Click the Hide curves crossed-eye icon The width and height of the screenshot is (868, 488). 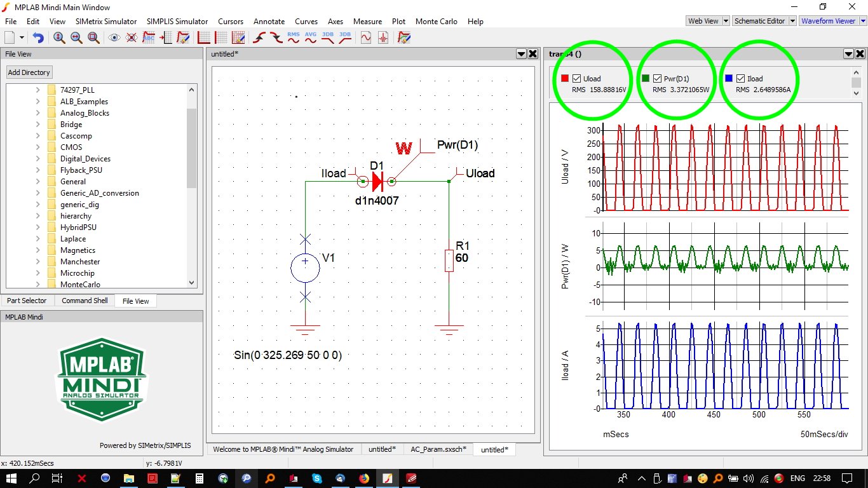coord(132,38)
